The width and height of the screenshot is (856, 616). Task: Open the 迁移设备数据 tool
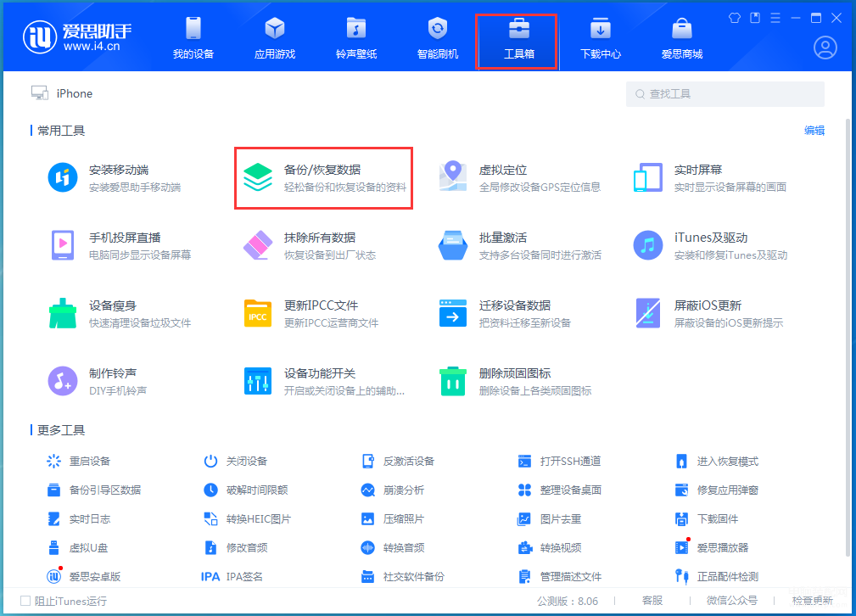pos(505,313)
